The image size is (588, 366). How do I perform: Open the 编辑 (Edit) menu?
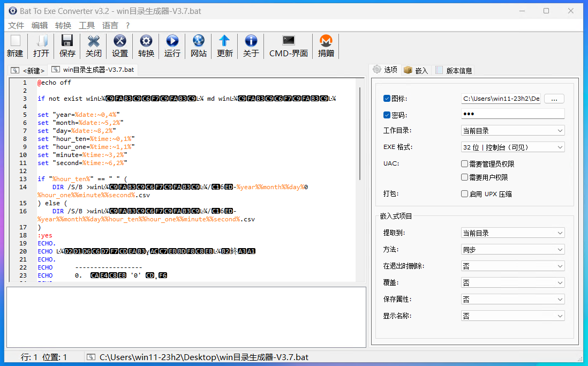40,26
